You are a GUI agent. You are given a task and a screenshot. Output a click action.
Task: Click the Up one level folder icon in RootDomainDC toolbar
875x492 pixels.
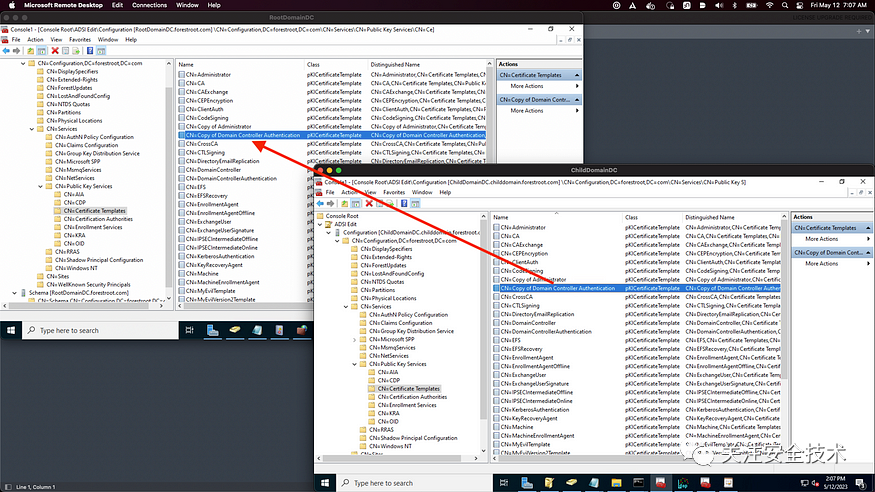point(31,51)
